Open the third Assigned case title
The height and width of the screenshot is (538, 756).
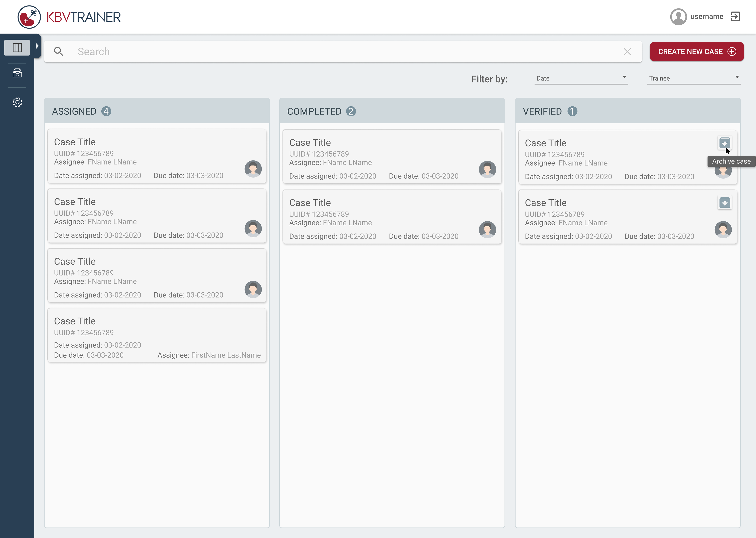tap(75, 261)
